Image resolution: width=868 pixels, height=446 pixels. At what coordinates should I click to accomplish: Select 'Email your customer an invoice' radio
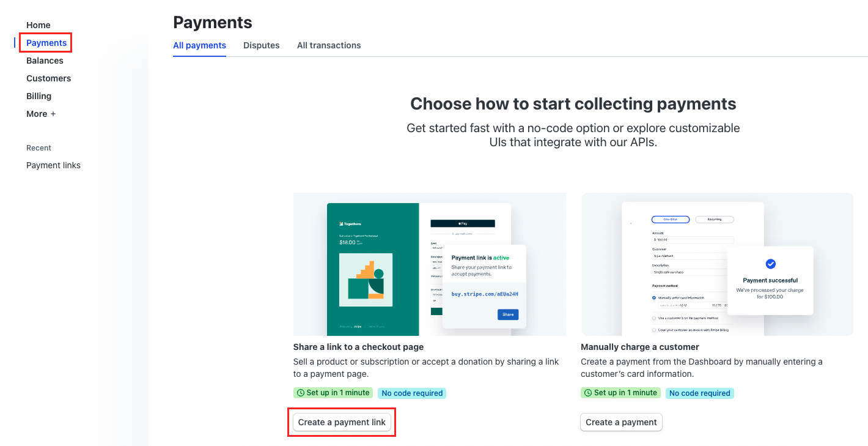(654, 330)
